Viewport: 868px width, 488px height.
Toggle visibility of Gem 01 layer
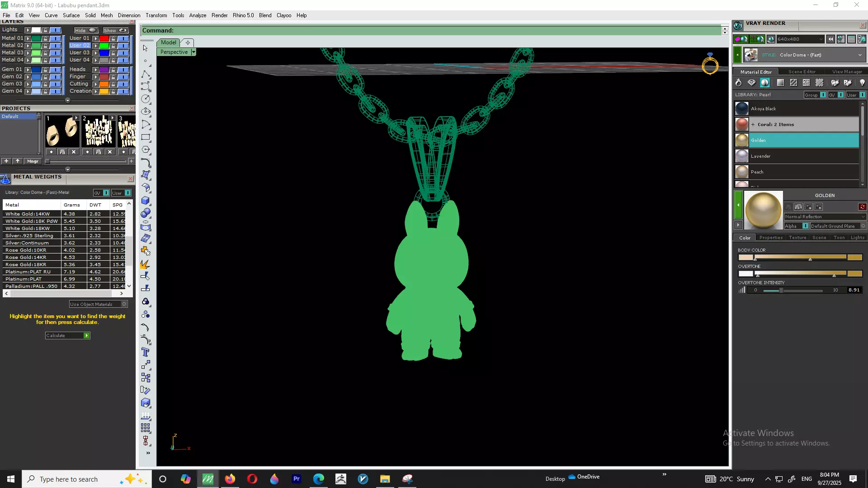pos(56,70)
